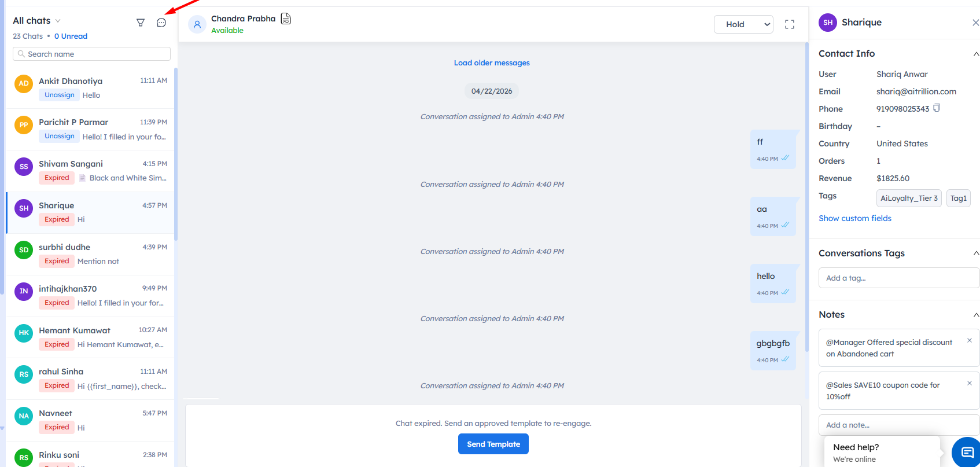Click the filter funnel icon in chat list
This screenshot has height=467, width=980.
coord(140,23)
